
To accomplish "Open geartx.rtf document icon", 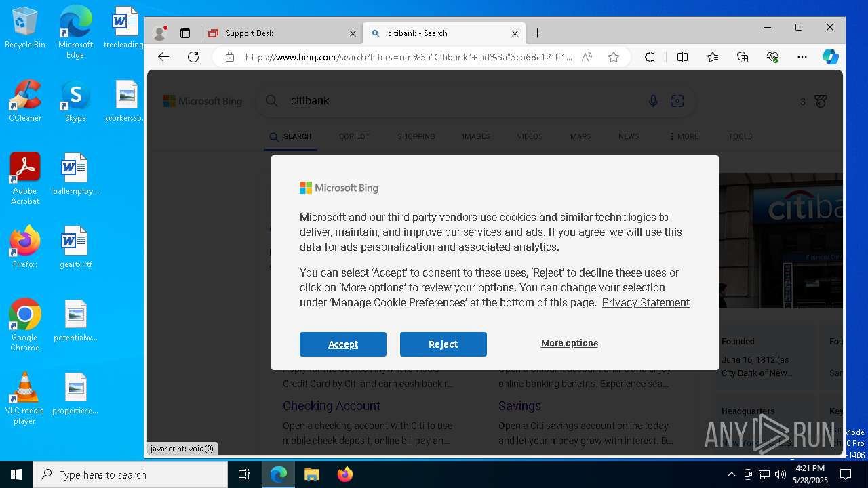I will [75, 247].
